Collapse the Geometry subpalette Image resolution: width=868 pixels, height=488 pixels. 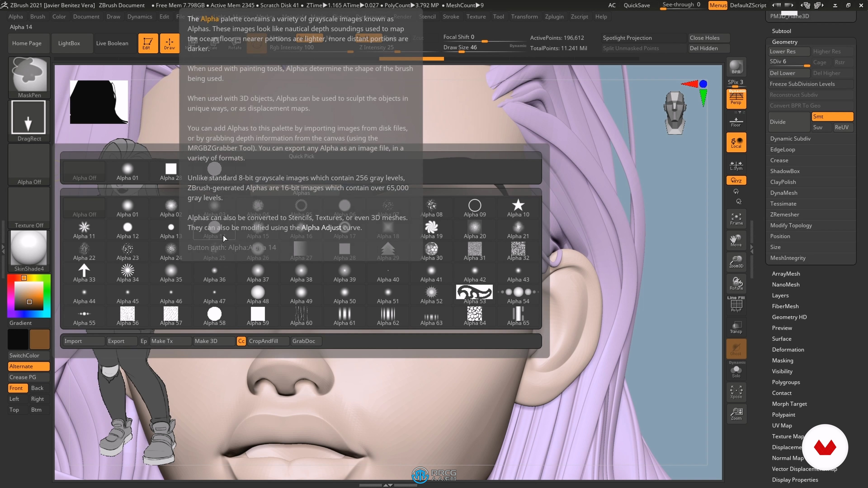pos(784,42)
